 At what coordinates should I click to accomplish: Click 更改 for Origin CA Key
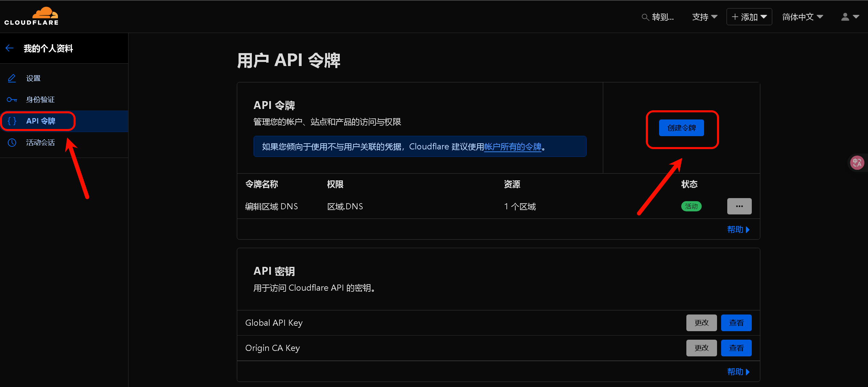pos(701,348)
